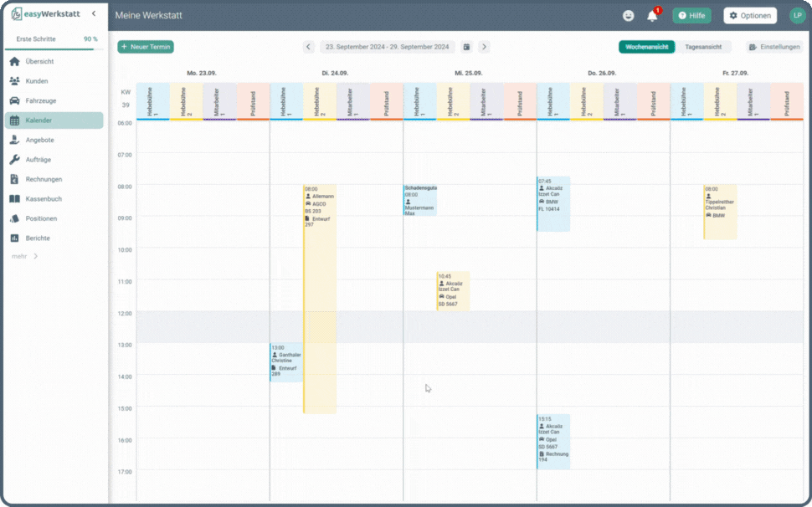Select Fahrzeuge from the sidebar
The width and height of the screenshot is (812, 507).
coord(39,100)
